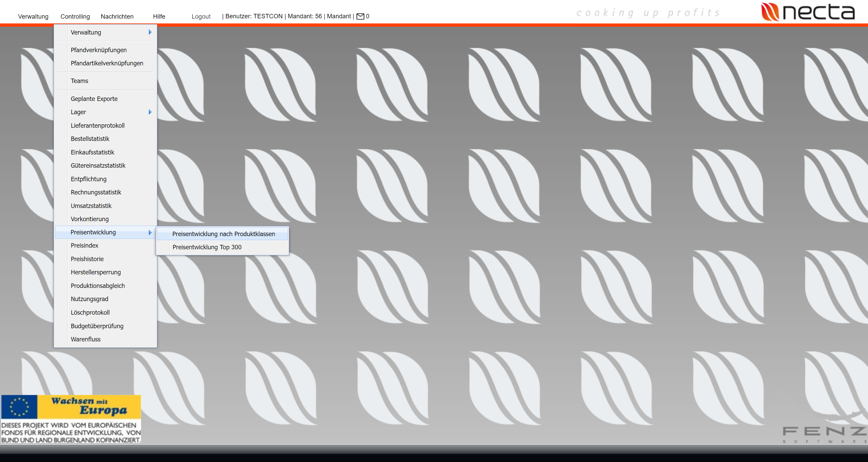Viewport: 868px width, 462px height.
Task: Open the Hilfe menu
Action: (x=159, y=16)
